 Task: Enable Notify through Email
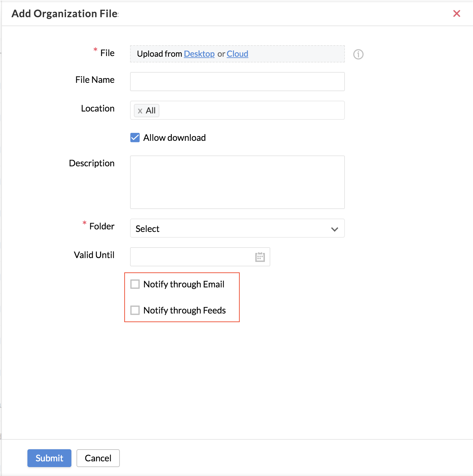tap(135, 284)
